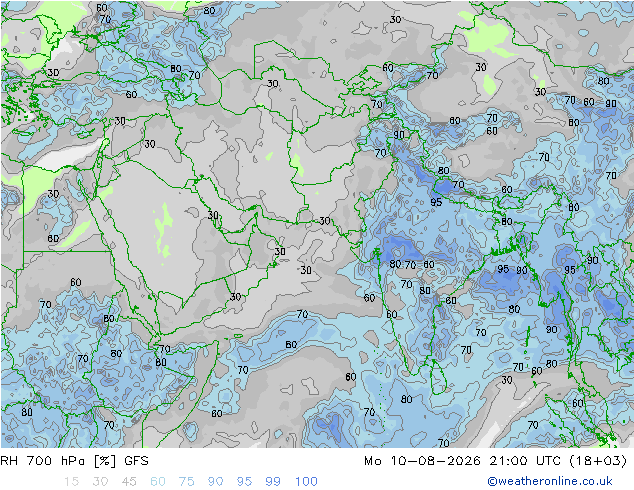Click the legend value 45
This screenshot has width=634, height=490.
coord(129,482)
